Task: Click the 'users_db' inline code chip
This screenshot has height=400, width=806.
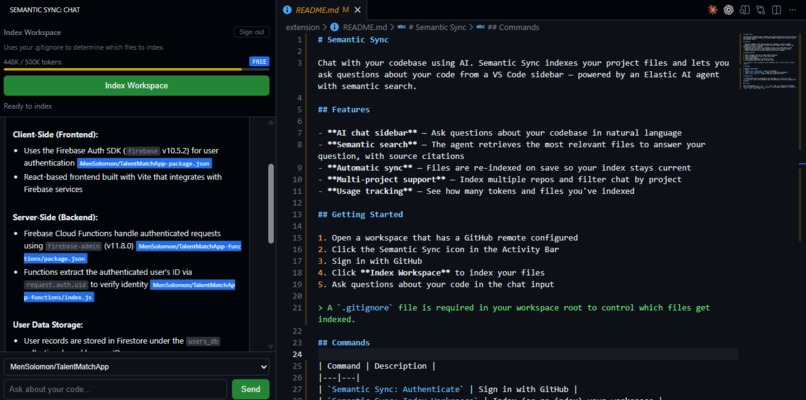Action: (x=203, y=341)
